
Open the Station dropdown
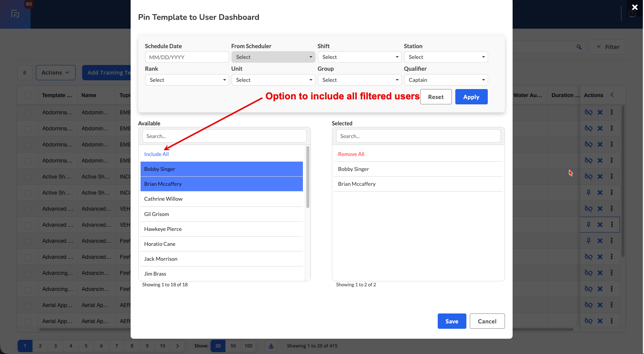(x=446, y=57)
